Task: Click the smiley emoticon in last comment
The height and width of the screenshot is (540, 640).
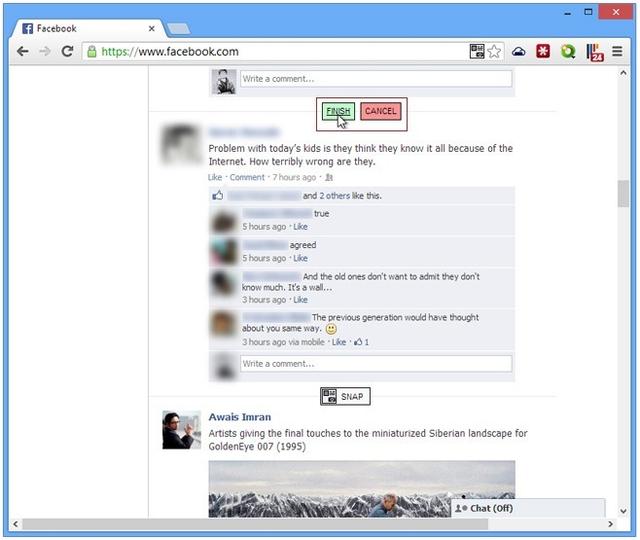Action: pos(331,329)
